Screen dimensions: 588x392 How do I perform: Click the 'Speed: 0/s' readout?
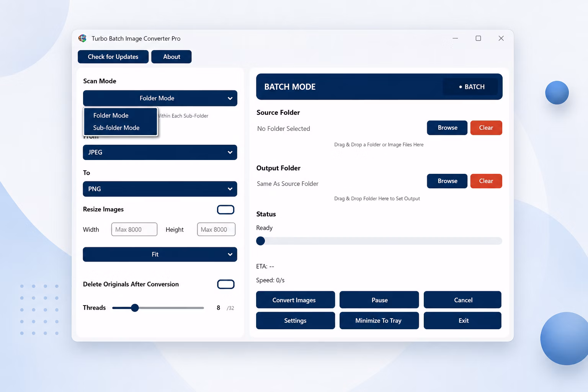[x=270, y=280]
